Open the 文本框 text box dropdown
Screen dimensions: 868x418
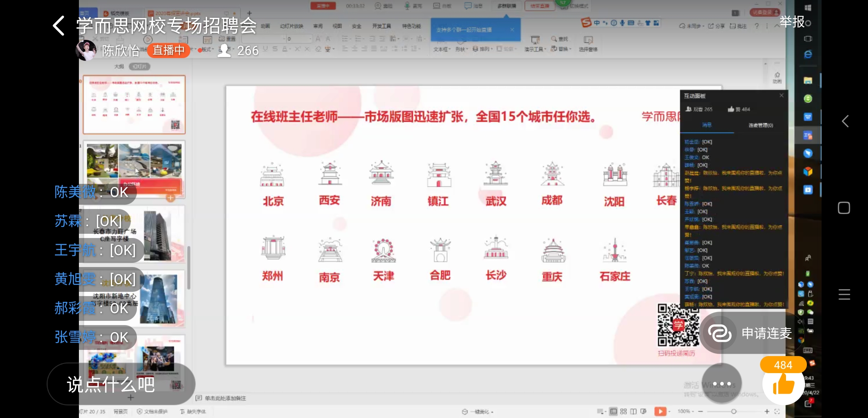442,49
